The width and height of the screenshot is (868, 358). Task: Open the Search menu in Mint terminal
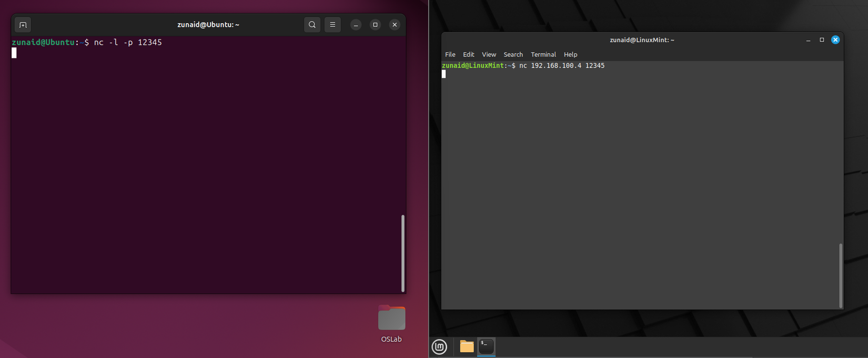point(513,55)
